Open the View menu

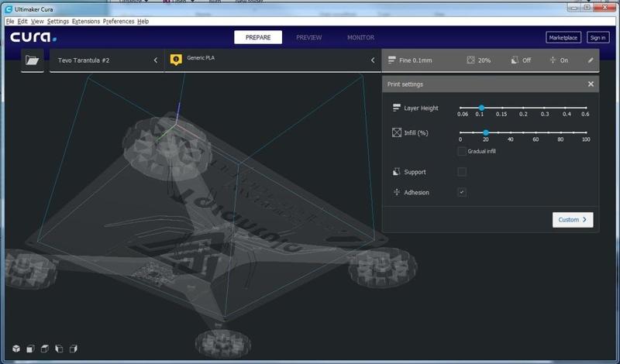(x=37, y=22)
